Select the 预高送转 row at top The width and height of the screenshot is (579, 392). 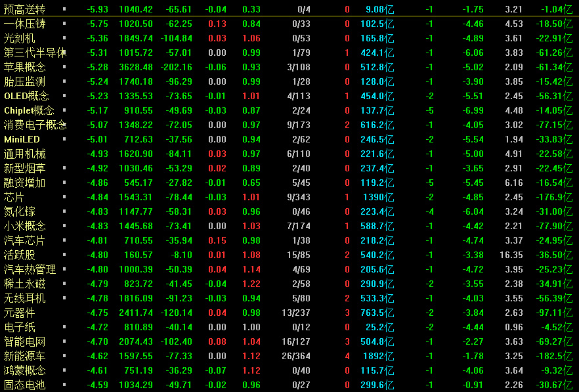click(x=25, y=9)
